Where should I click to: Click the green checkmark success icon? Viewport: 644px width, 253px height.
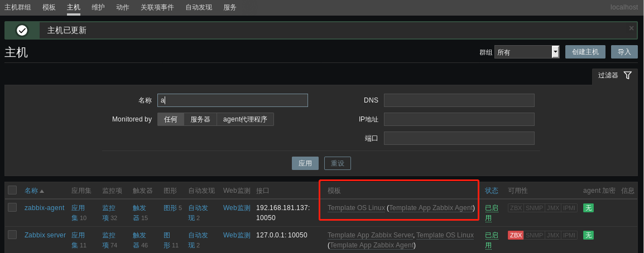[x=22, y=30]
